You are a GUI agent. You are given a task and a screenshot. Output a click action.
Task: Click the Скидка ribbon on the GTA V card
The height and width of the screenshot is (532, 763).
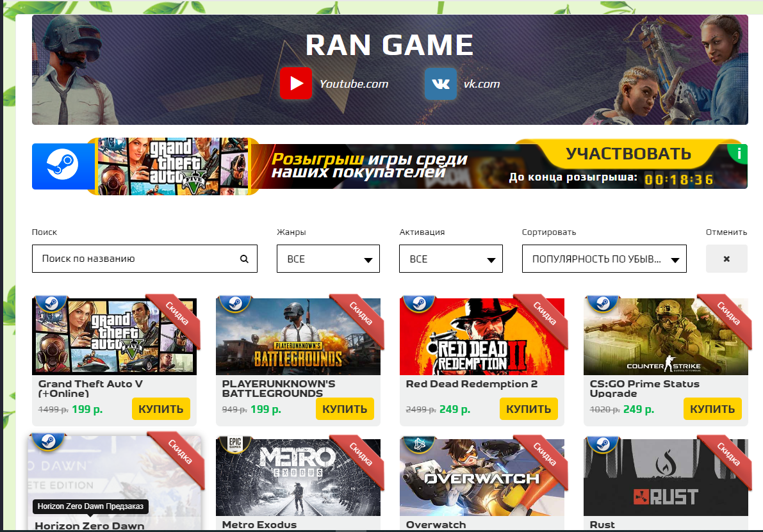click(177, 314)
